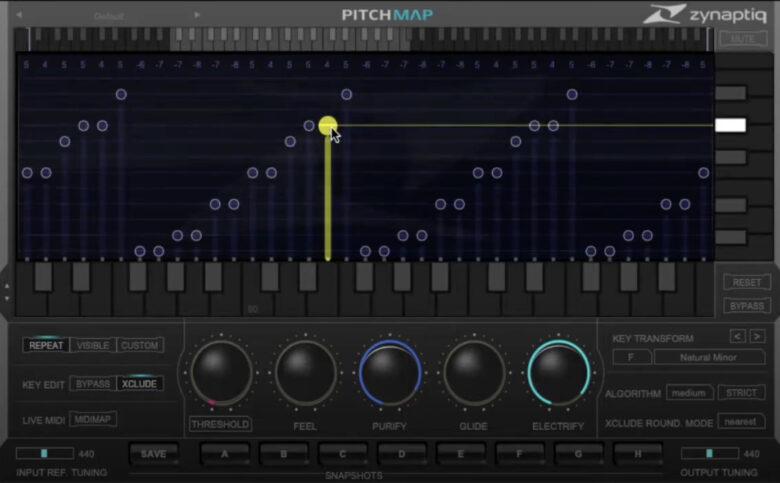Click the output tuning value 440
Image resolution: width=780 pixels, height=483 pixels.
pyautogui.click(x=751, y=454)
